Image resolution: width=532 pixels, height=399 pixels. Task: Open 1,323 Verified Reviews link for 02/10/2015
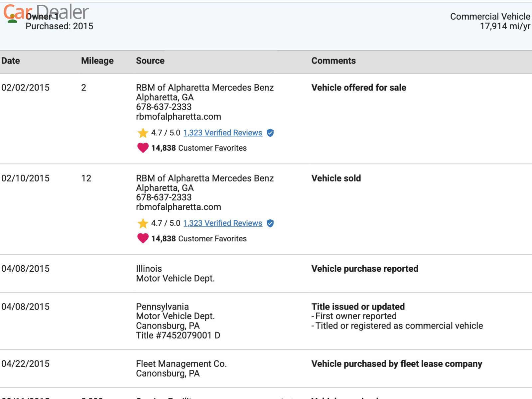coord(222,223)
